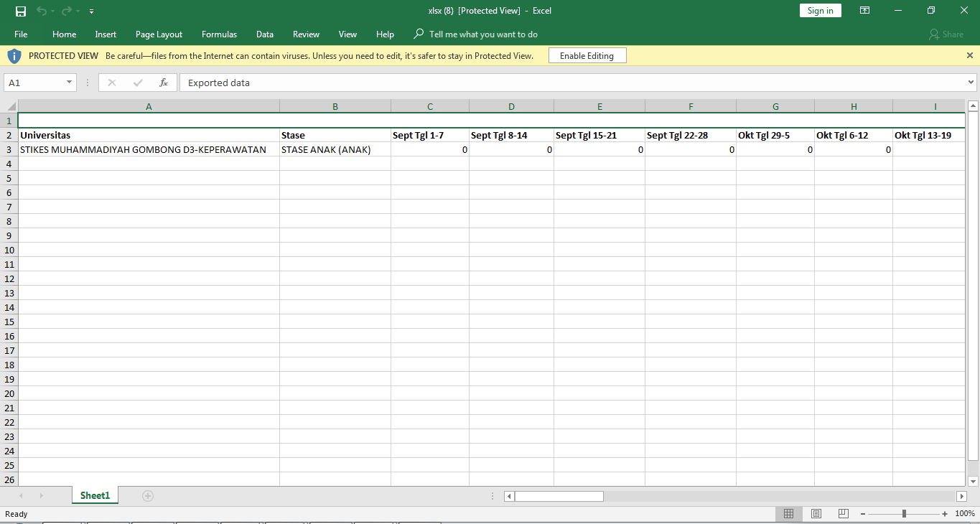Switch to Normal view in status bar
The width and height of the screenshot is (980, 524).
click(x=788, y=513)
